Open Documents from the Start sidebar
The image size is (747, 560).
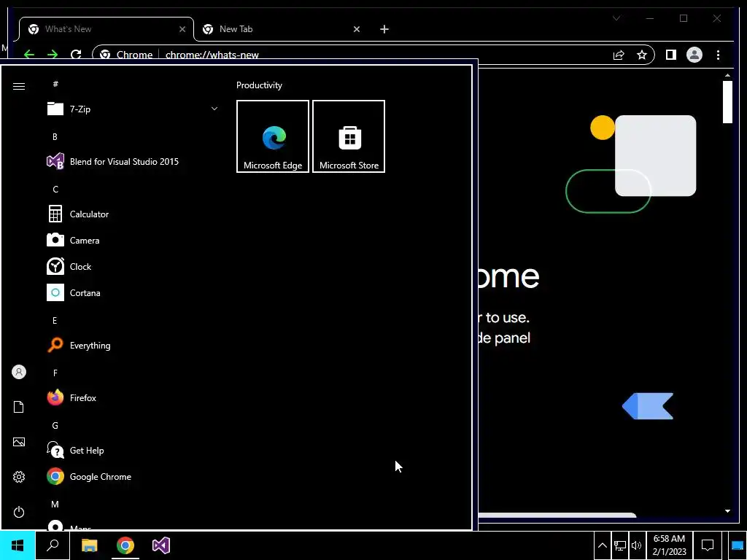point(18,407)
